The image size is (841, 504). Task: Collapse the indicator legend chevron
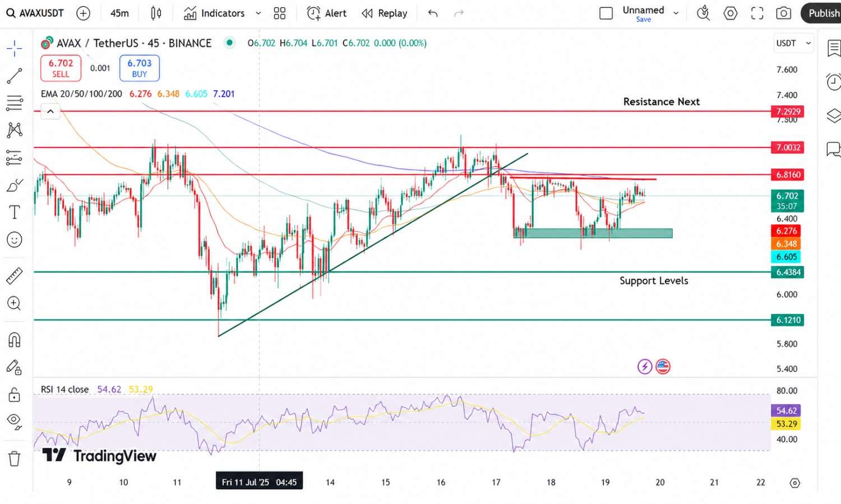coord(50,112)
